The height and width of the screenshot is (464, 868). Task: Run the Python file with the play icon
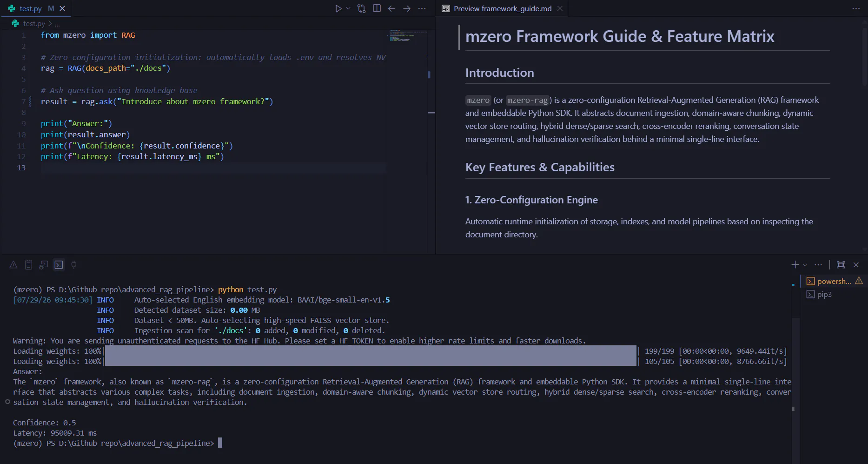click(x=338, y=8)
